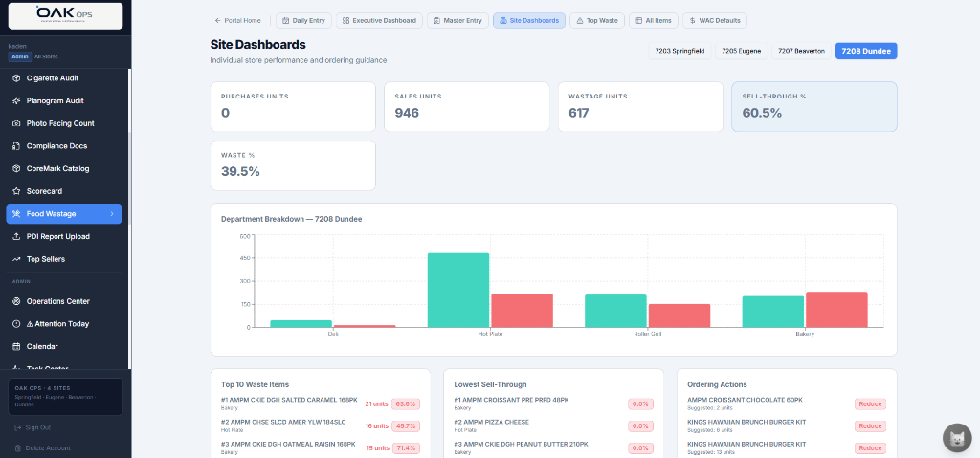Click the Food Wastage utensils icon
The image size is (980, 458).
[x=17, y=213]
